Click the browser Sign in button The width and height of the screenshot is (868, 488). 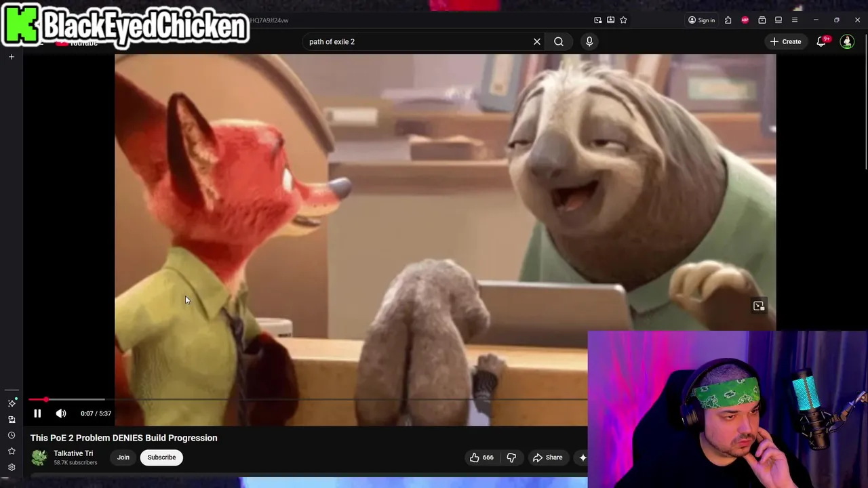point(702,20)
